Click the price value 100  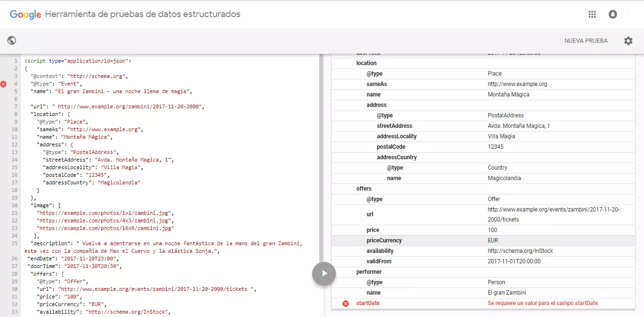click(x=492, y=230)
